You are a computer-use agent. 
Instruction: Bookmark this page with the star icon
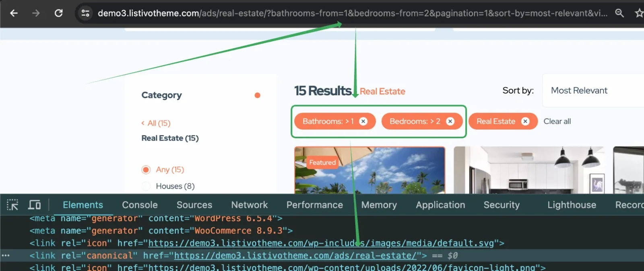pos(639,13)
